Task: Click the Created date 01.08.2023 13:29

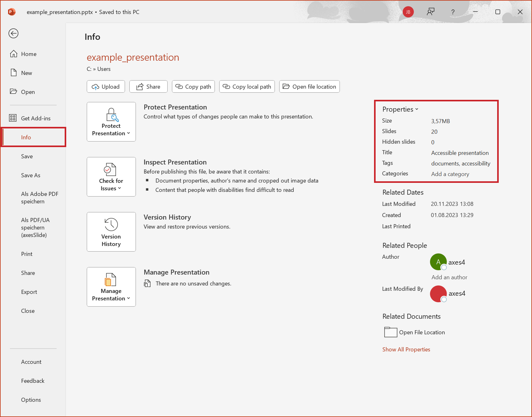Action: (x=452, y=215)
